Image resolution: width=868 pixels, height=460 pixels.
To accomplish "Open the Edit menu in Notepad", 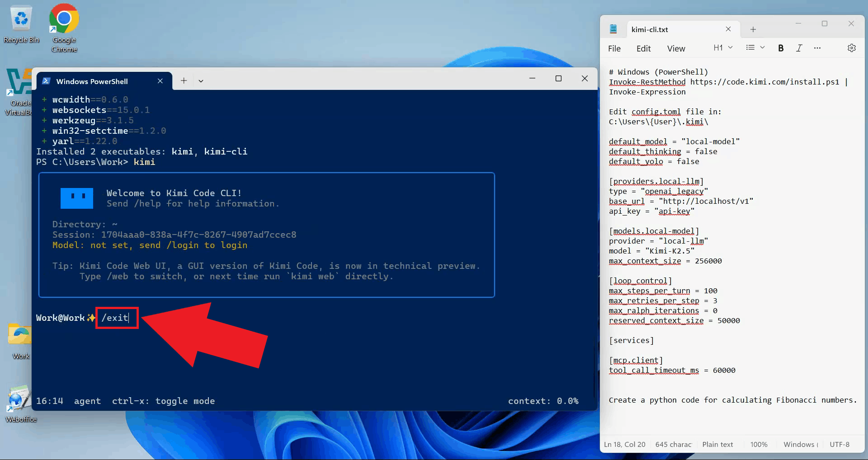I will 643,48.
